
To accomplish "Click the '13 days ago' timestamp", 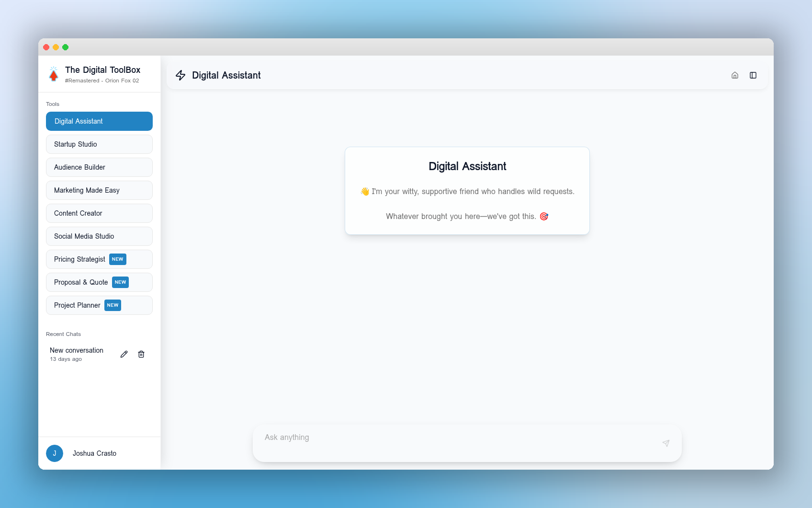I will click(66, 359).
